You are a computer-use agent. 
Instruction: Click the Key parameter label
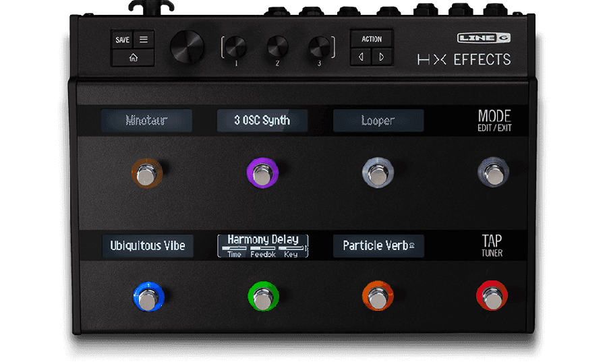[x=291, y=254]
